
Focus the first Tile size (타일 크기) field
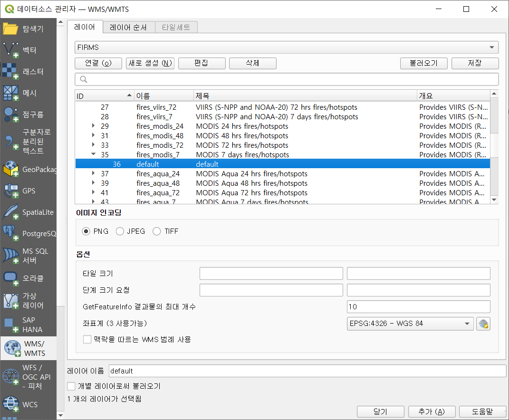tap(271, 273)
